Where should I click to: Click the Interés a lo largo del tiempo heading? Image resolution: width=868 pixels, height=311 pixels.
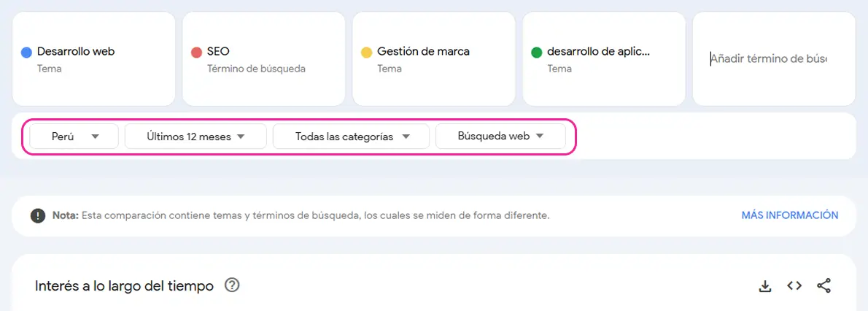coord(124,286)
